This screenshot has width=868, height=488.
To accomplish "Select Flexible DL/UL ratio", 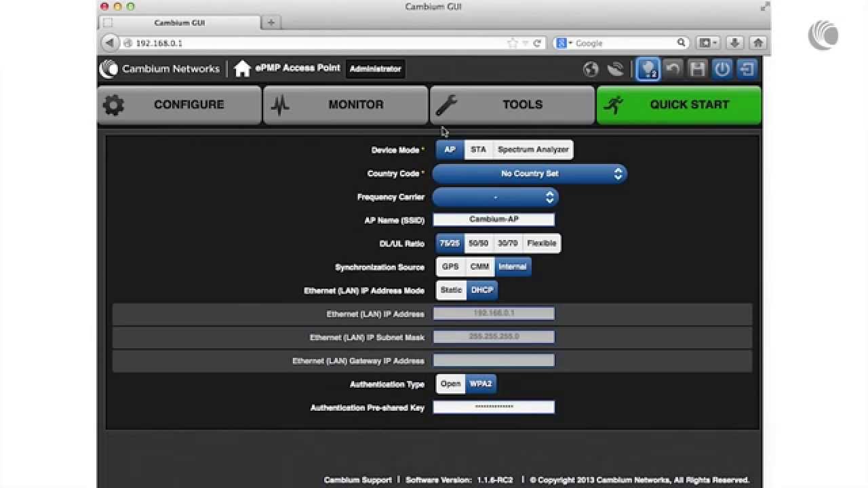I will [541, 243].
